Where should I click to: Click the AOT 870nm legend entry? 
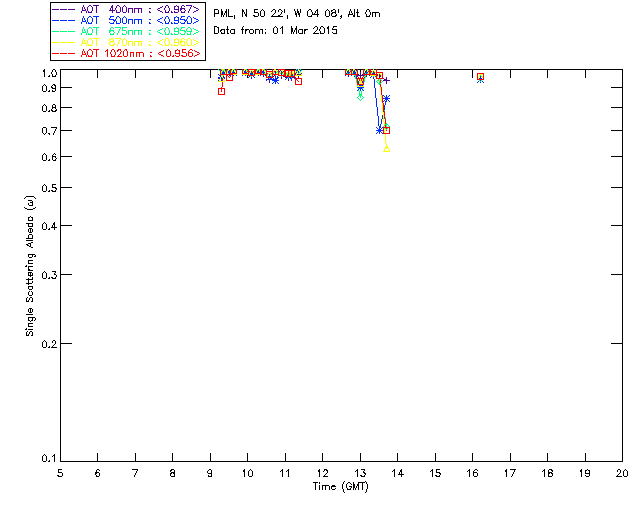pyautogui.click(x=126, y=42)
